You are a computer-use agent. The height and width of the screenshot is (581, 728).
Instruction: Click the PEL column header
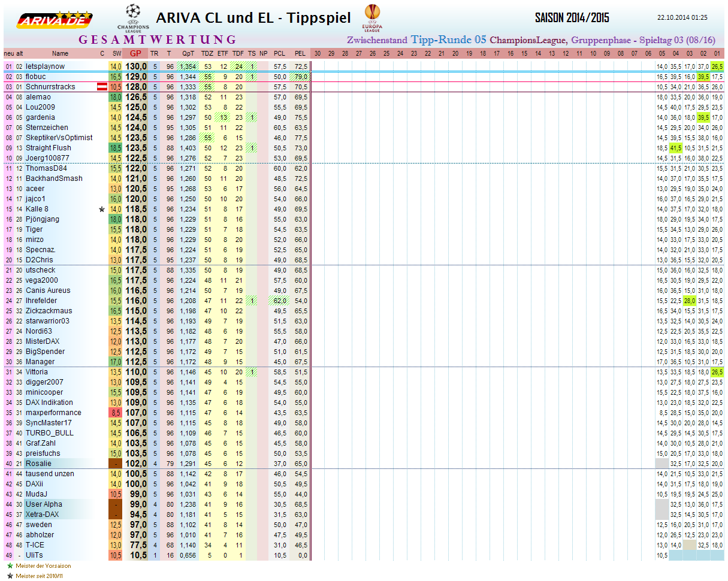point(301,53)
